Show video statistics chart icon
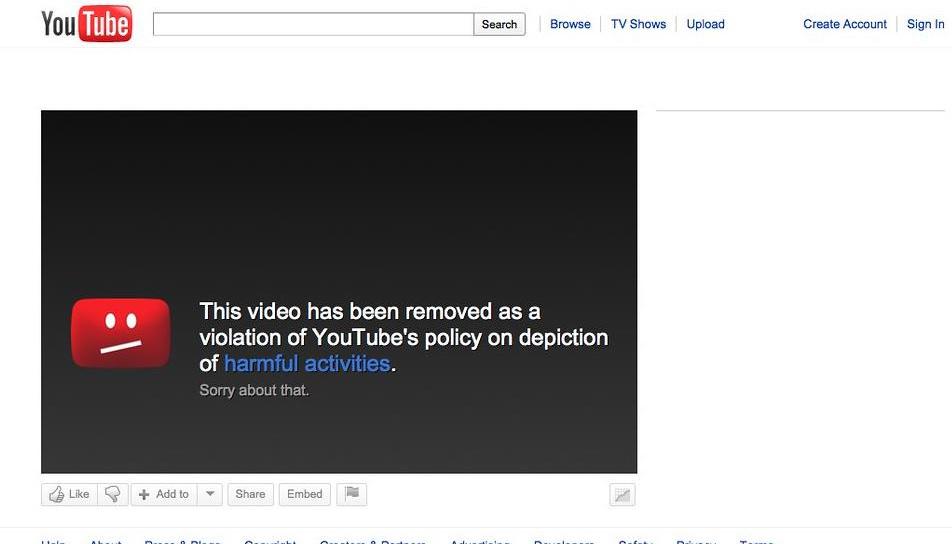 click(x=622, y=495)
